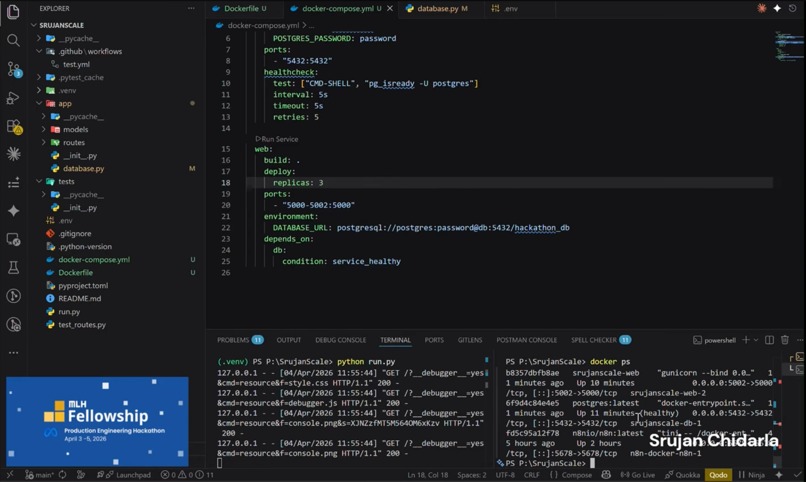Image resolution: width=806 pixels, height=482 pixels.
Task: Click the editor minimap
Action: (x=789, y=46)
